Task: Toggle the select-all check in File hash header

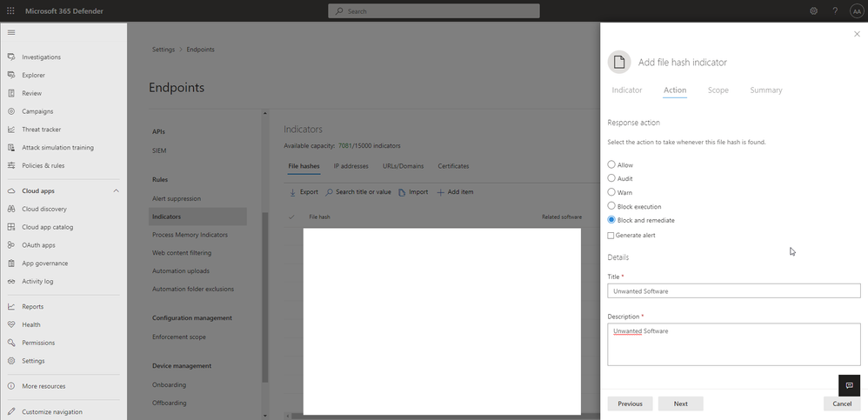Action: click(291, 217)
